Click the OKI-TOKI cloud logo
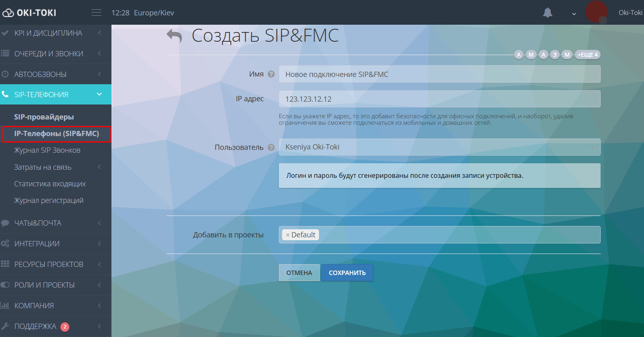Screen dimensions: 644x337 pos(29,13)
